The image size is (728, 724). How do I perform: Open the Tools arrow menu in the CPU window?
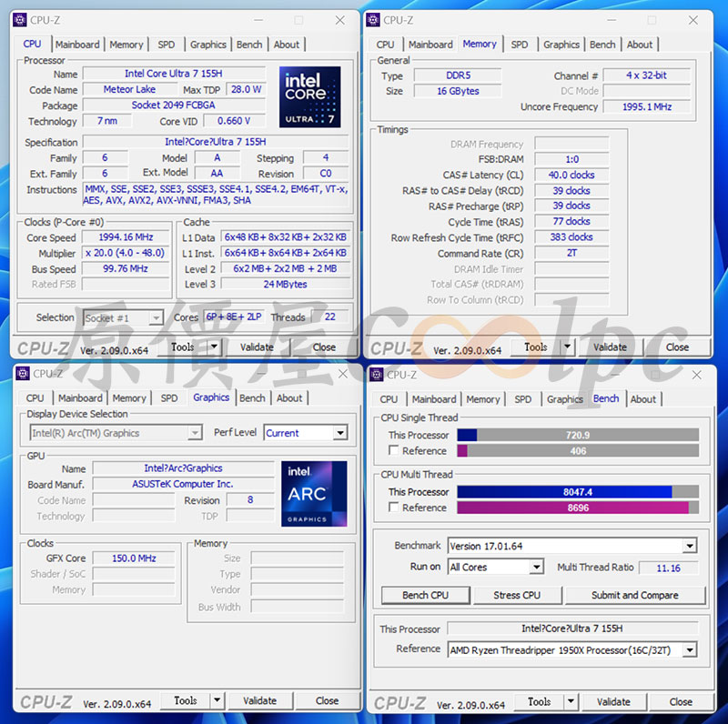(x=214, y=347)
